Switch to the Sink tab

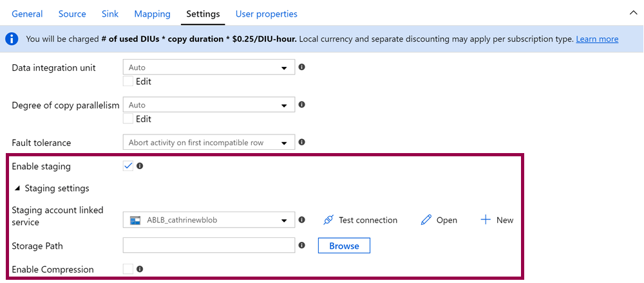click(x=110, y=14)
